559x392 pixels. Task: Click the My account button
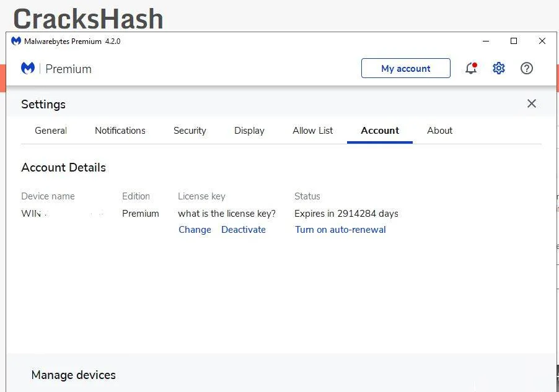[x=406, y=68]
